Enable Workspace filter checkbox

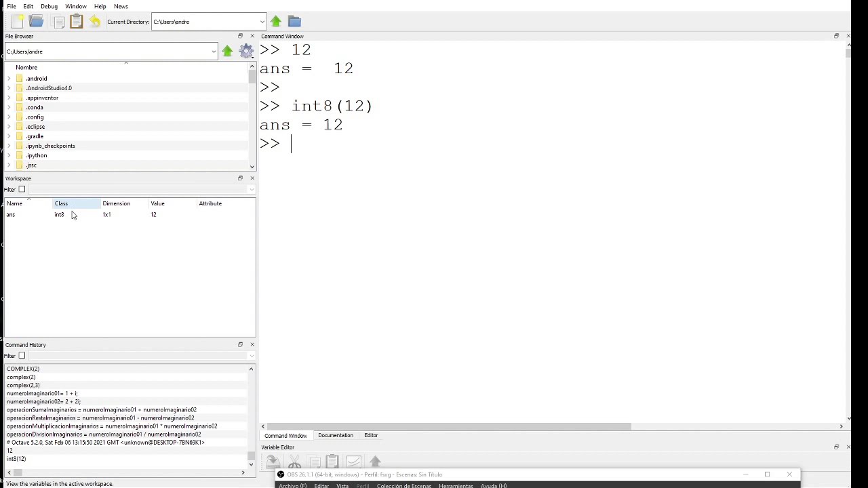(22, 189)
